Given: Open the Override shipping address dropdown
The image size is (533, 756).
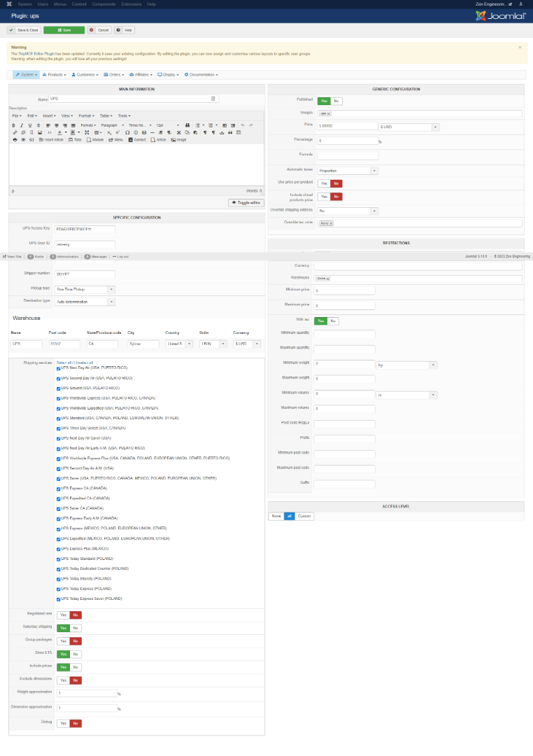Looking at the screenshot, I should point(348,211).
